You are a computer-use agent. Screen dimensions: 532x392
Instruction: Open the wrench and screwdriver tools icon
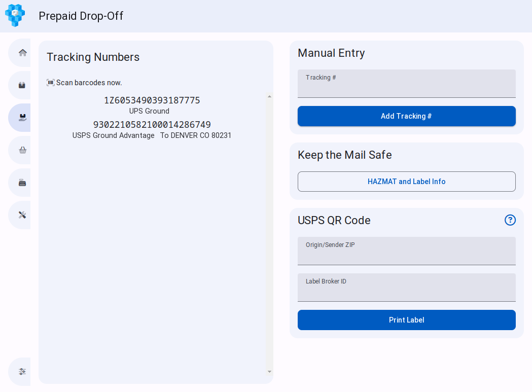coord(22,215)
